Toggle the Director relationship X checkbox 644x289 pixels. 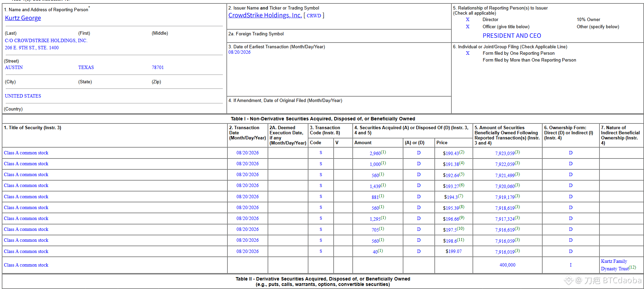coord(468,20)
